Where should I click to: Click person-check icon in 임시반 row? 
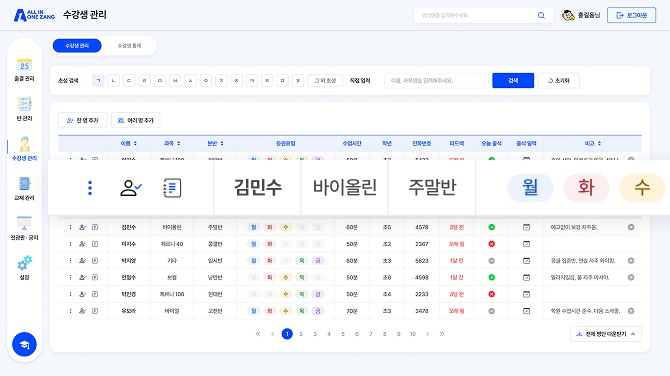coord(82,261)
